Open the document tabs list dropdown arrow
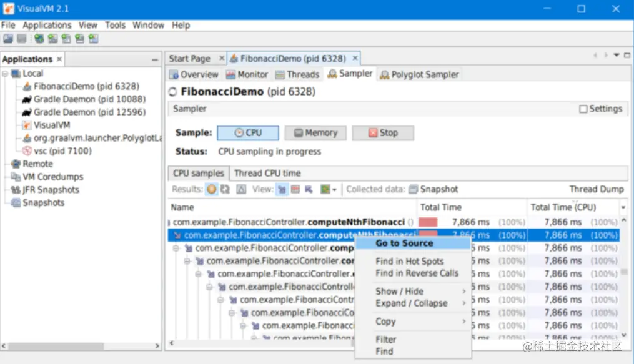Viewport: 634px width, 364px height. click(x=617, y=56)
